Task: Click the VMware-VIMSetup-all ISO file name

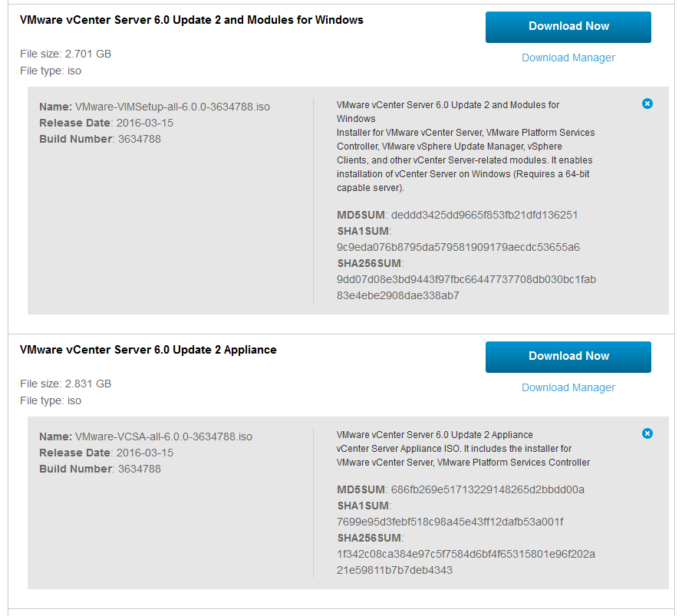Action: 173,107
